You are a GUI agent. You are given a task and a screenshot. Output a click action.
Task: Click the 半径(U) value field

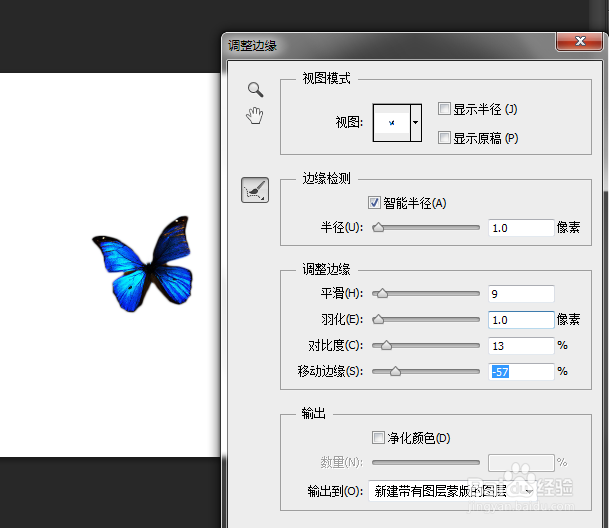[x=521, y=228]
